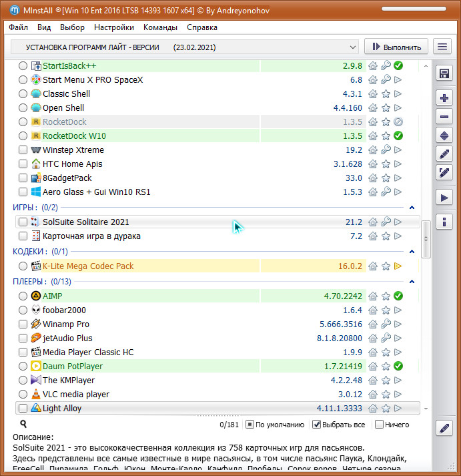Click the magnifier search icon
Viewport: 461px width, 476px height.
point(23,424)
